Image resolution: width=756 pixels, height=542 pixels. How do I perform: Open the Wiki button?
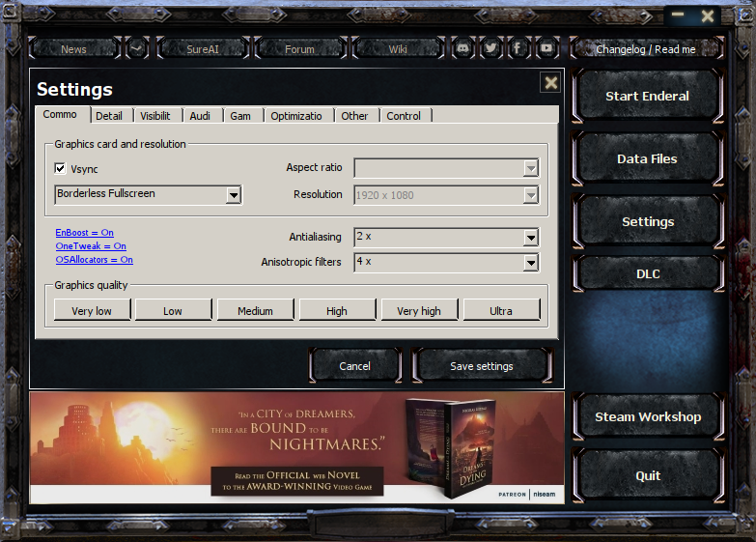[398, 48]
